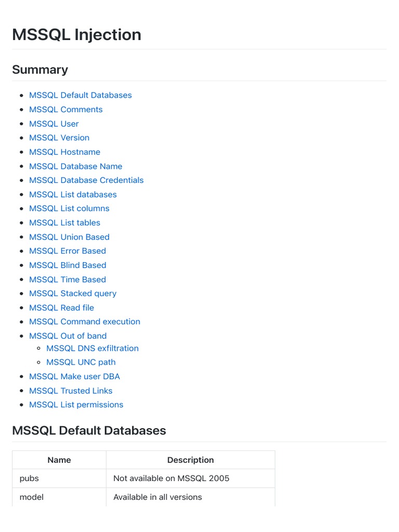Jump to MSSQL Trusted Links
The width and height of the screenshot is (399, 532).
tap(71, 391)
